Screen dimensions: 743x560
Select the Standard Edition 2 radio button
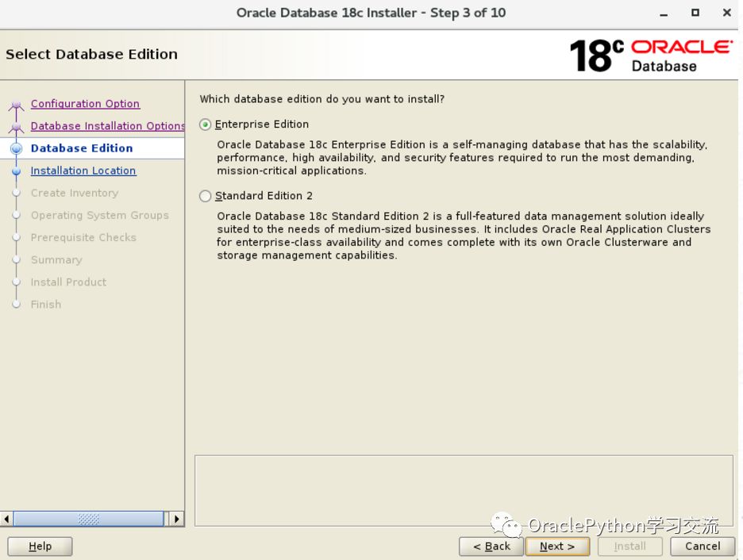point(205,196)
